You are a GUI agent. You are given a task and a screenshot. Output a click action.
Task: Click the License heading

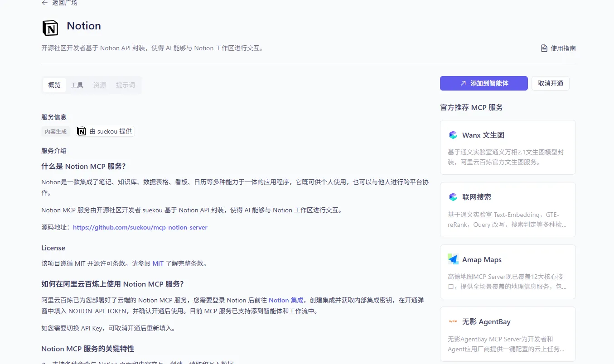point(53,248)
